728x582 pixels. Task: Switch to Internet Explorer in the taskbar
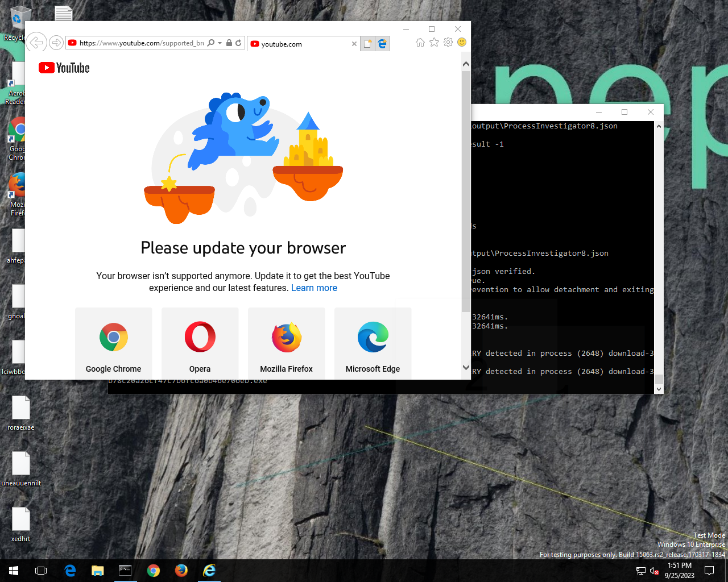(x=209, y=571)
